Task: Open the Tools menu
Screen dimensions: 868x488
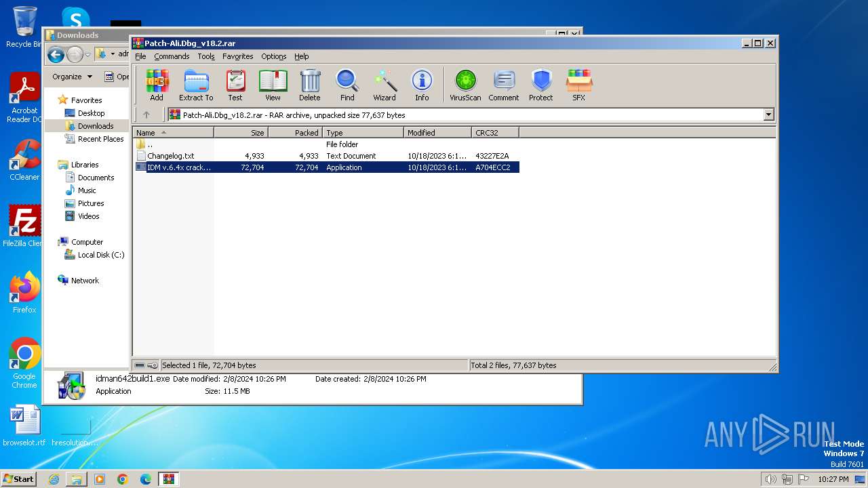Action: tap(206, 56)
